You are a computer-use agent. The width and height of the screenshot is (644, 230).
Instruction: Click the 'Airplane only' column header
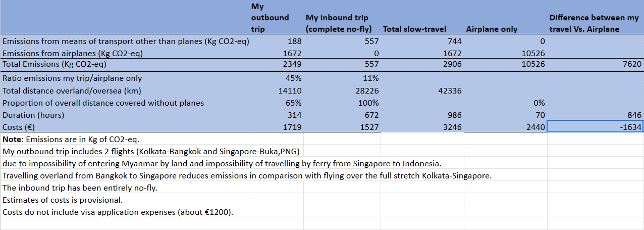492,29
